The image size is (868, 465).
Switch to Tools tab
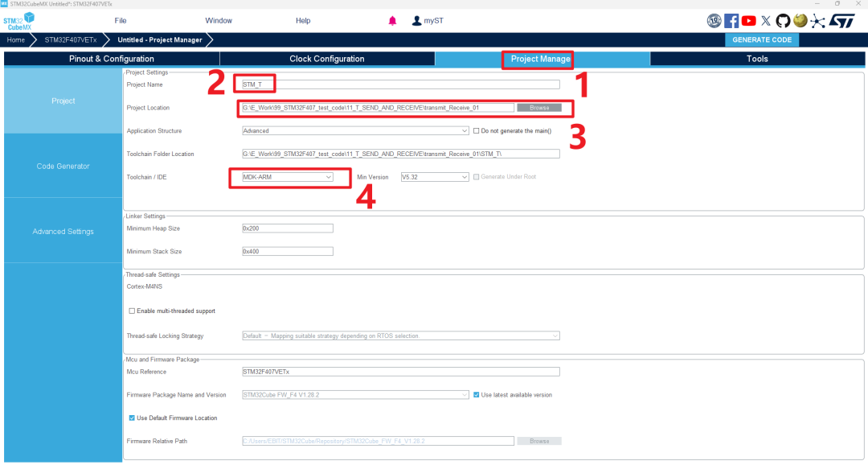click(x=757, y=59)
